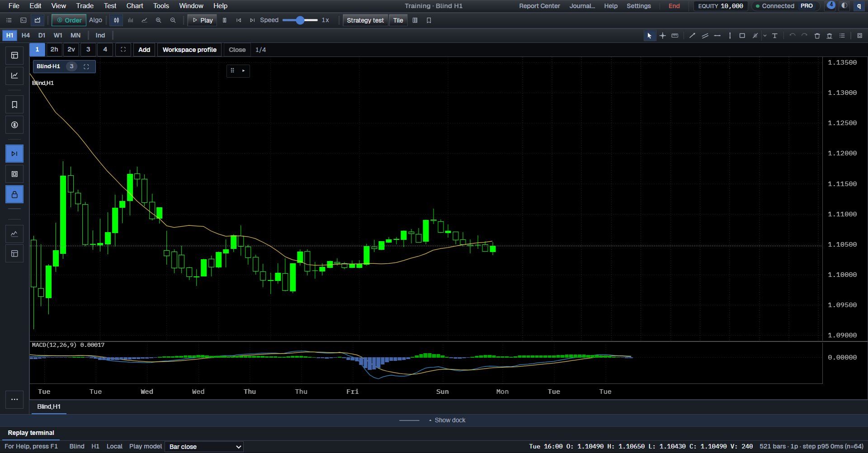Switch timeframe to D1
Screen dimensions: 868x453
coord(42,35)
